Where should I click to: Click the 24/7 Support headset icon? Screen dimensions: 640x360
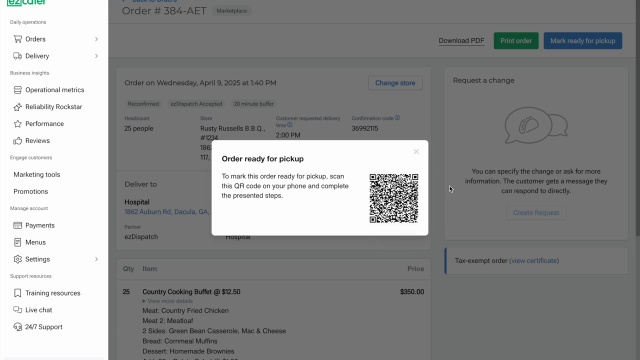(18, 327)
